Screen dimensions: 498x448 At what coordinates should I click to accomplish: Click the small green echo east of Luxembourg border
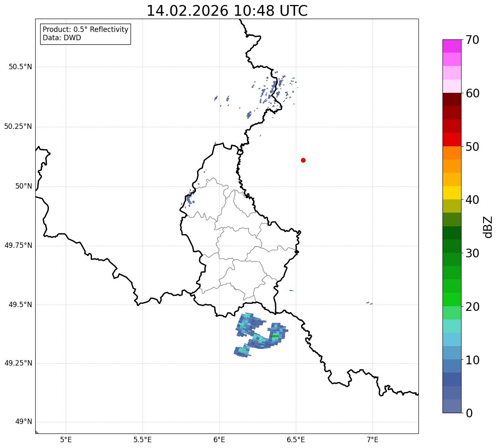pyautogui.click(x=292, y=291)
